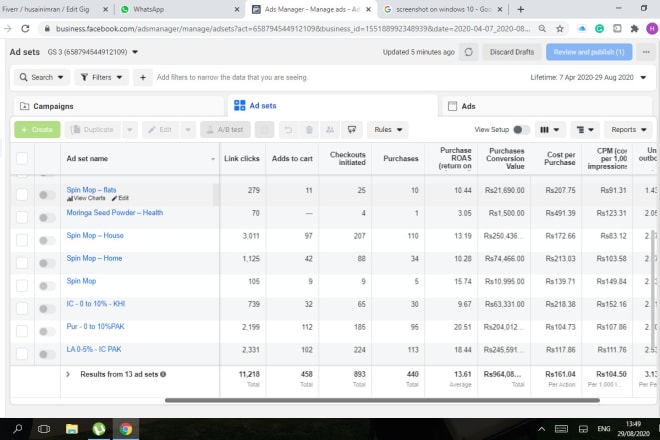Switch to the WhatsApp browser tab

(x=180, y=9)
